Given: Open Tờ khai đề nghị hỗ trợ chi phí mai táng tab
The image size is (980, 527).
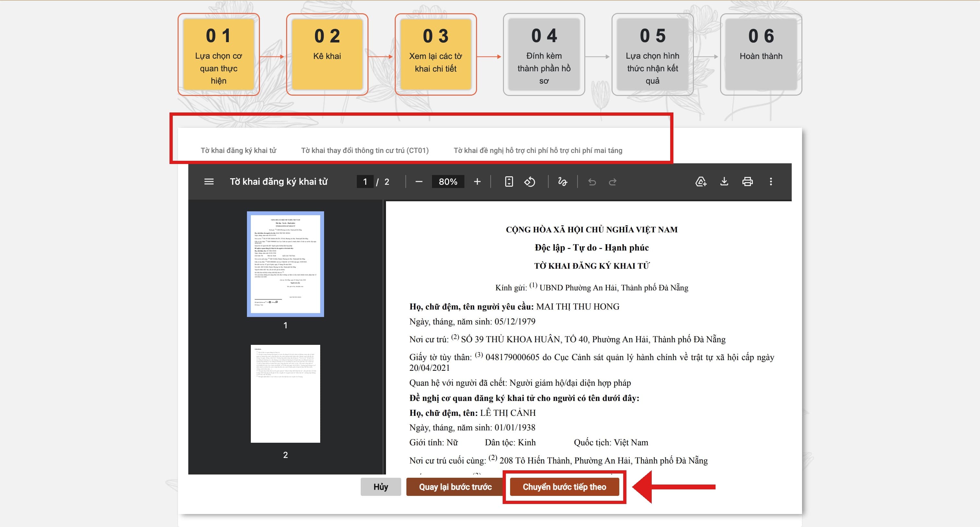Looking at the screenshot, I should [538, 150].
